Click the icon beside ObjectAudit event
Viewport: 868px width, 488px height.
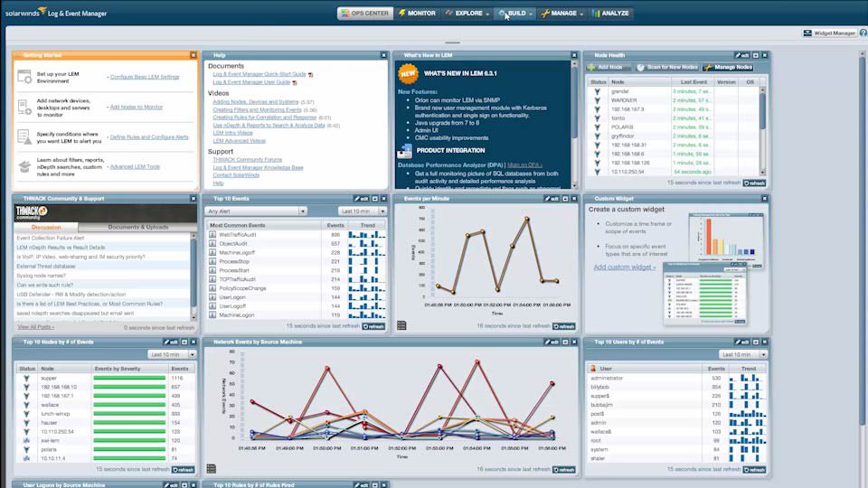click(212, 243)
